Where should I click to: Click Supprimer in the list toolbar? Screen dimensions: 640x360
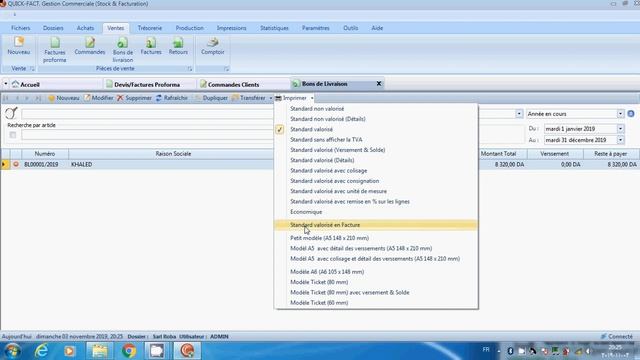pos(134,98)
